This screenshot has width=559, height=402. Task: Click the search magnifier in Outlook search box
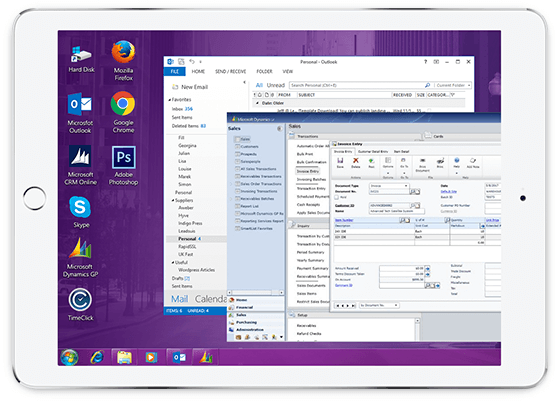point(427,85)
